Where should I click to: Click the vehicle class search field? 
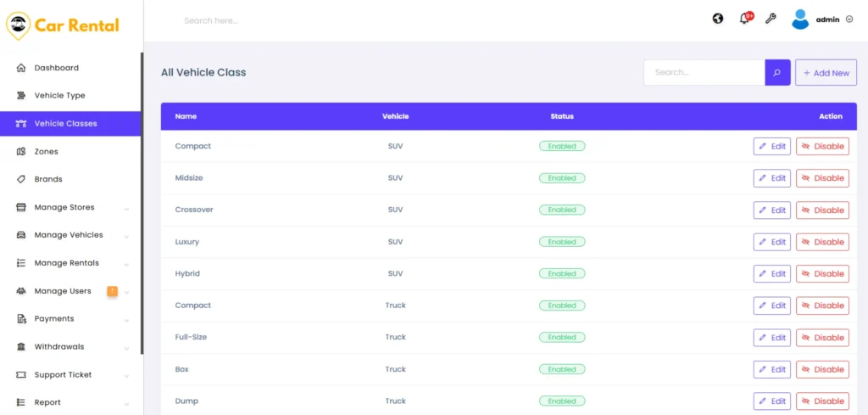[x=704, y=73]
